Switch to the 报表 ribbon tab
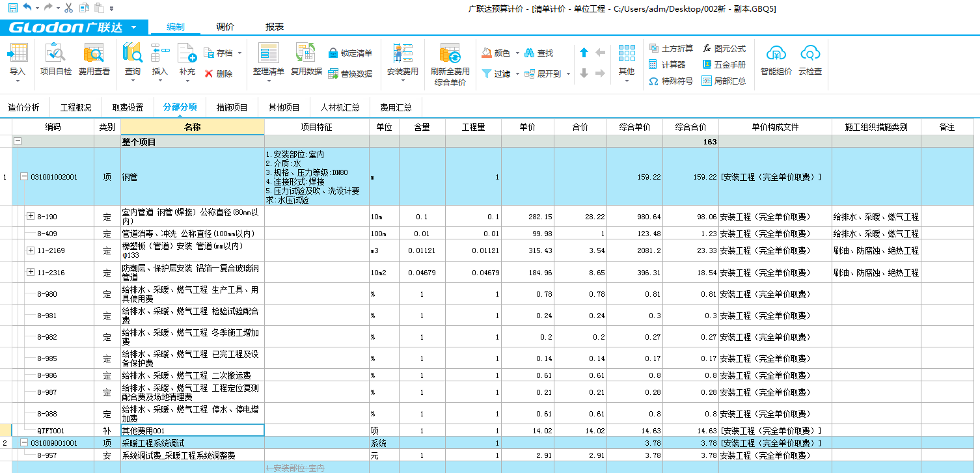 [x=275, y=27]
